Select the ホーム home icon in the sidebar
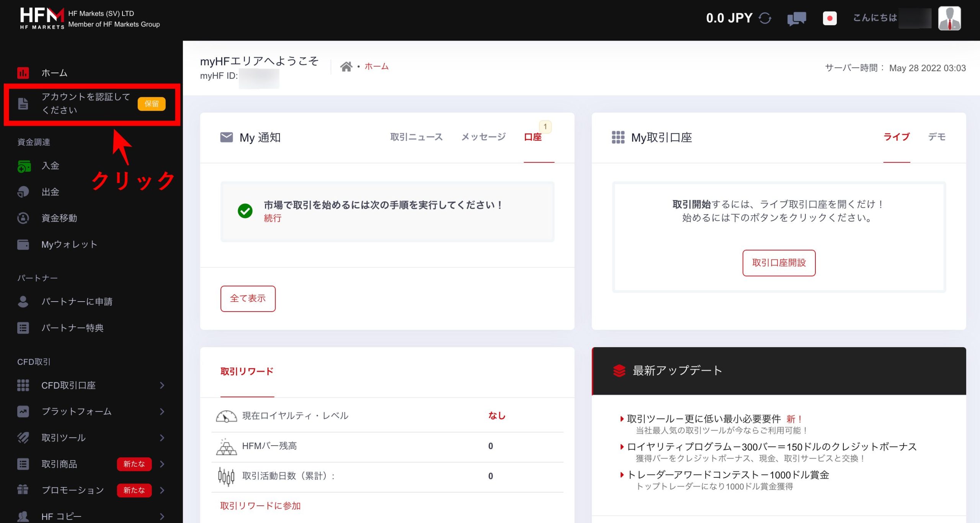980x523 pixels. pos(23,73)
